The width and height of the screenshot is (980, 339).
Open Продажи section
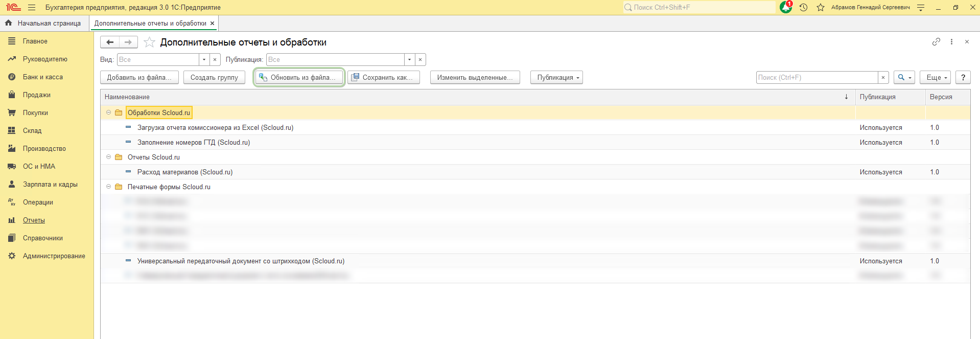pyautogui.click(x=46, y=95)
